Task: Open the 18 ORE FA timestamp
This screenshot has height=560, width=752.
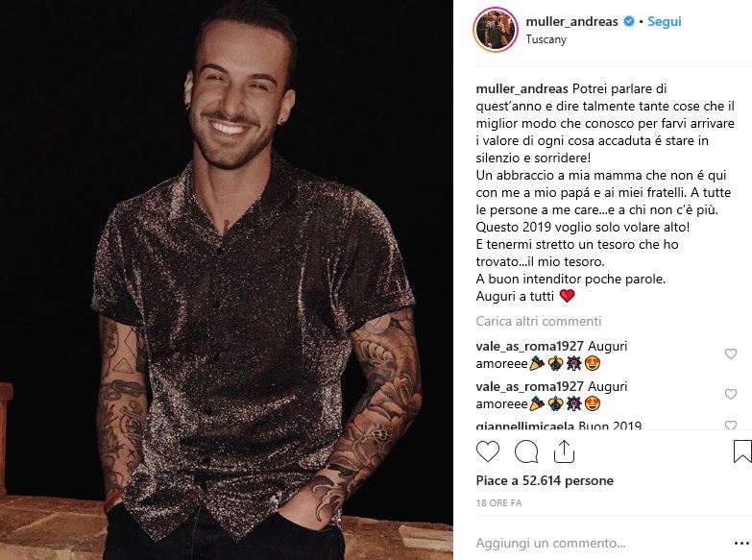Action: pyautogui.click(x=498, y=503)
